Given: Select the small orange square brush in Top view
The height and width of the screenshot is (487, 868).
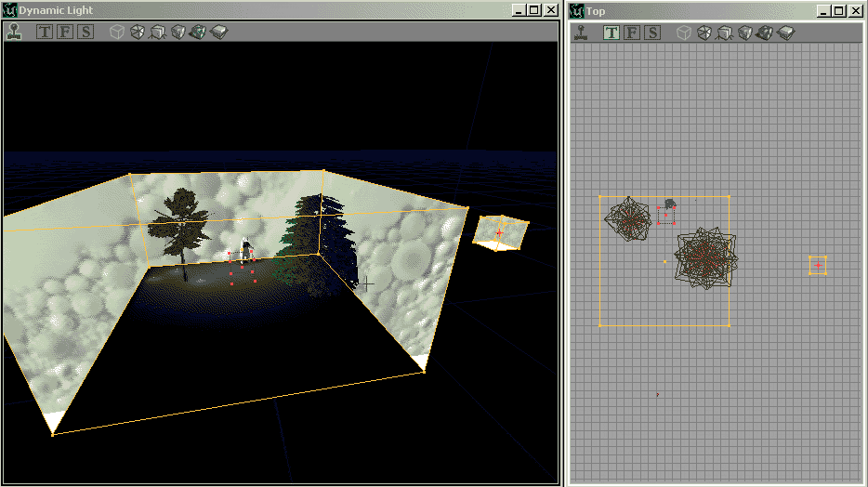Looking at the screenshot, I should [x=818, y=266].
